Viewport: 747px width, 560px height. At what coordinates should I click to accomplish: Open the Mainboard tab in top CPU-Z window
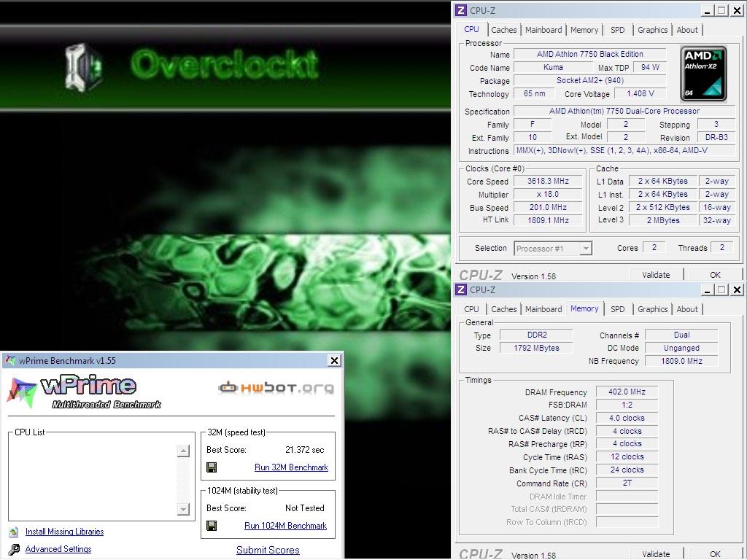[x=543, y=30]
